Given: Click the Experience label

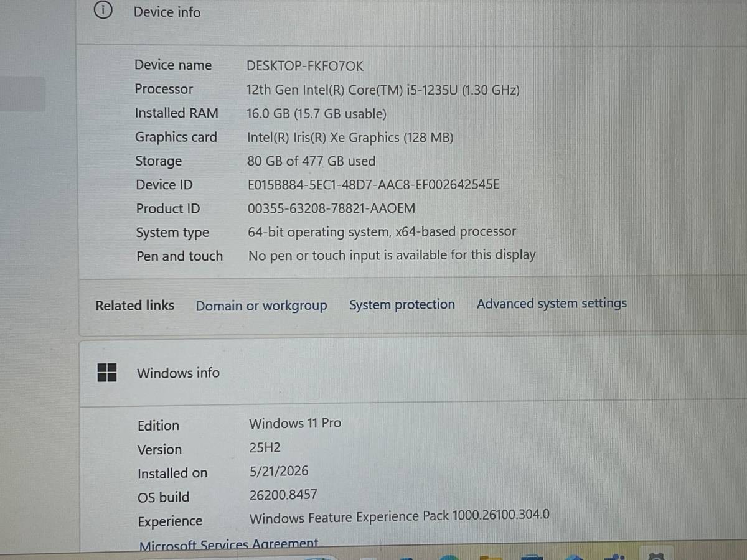Looking at the screenshot, I should point(170,521).
